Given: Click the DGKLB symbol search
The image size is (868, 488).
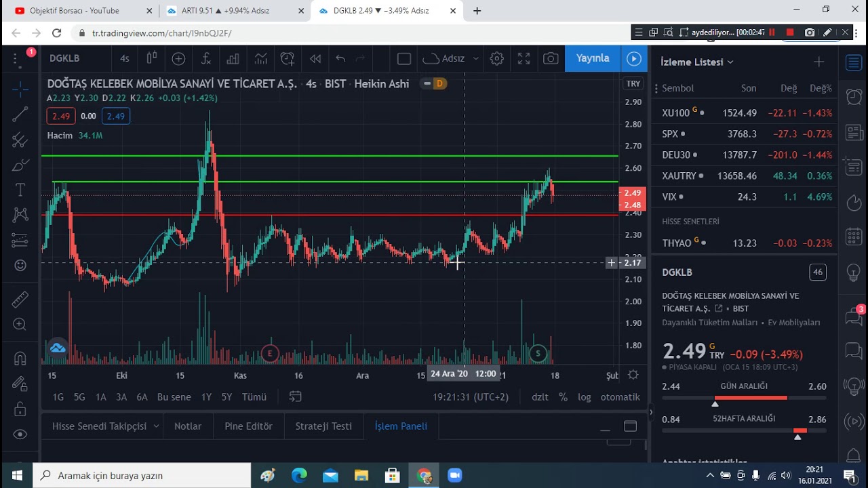Looking at the screenshot, I should click(x=64, y=58).
